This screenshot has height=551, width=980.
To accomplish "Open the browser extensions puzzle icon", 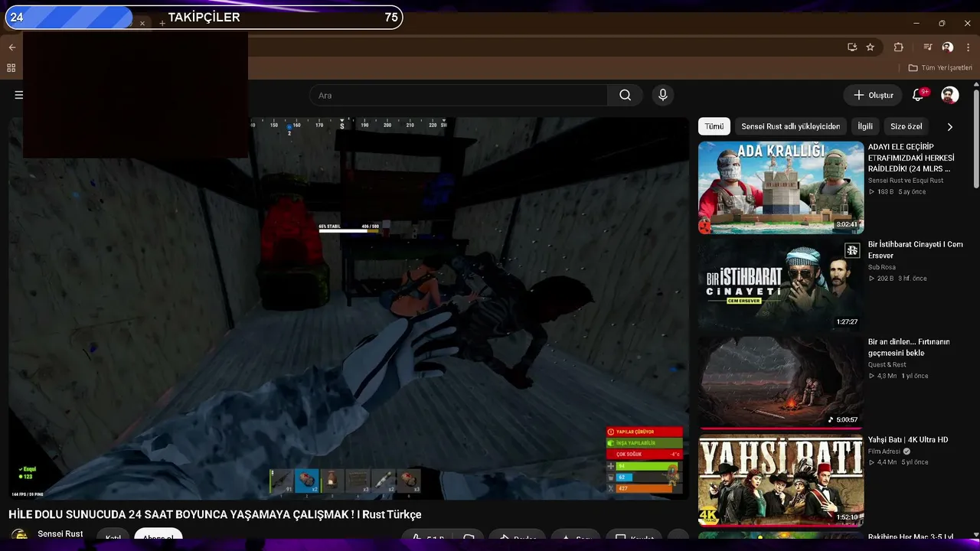I will pos(899,47).
